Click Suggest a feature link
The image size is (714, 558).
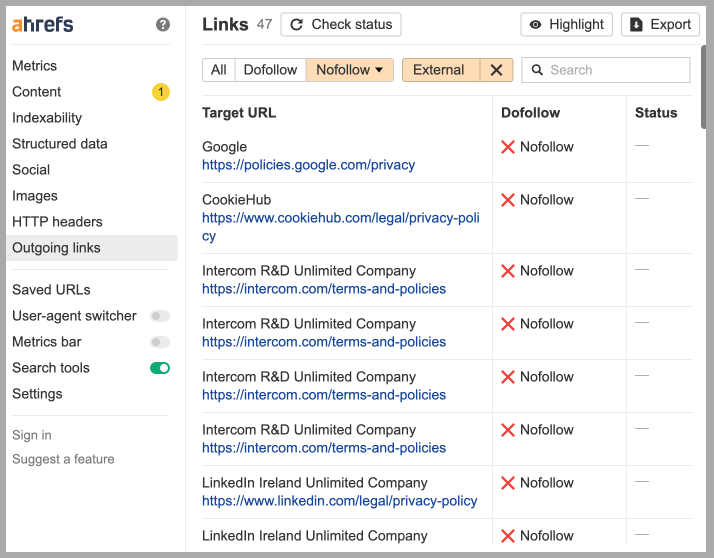[x=63, y=459]
